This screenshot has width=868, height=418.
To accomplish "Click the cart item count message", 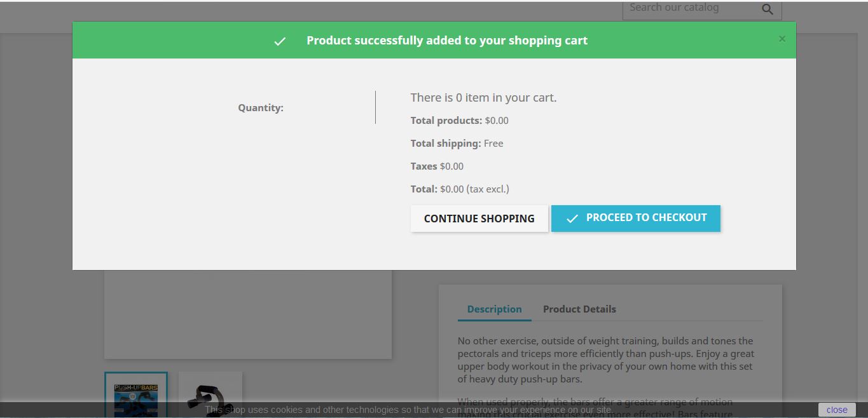I will click(x=485, y=97).
